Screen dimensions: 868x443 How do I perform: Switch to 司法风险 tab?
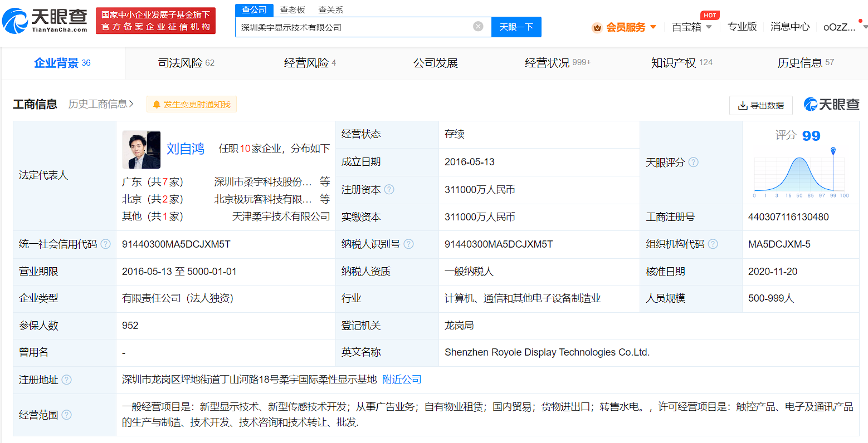click(186, 63)
